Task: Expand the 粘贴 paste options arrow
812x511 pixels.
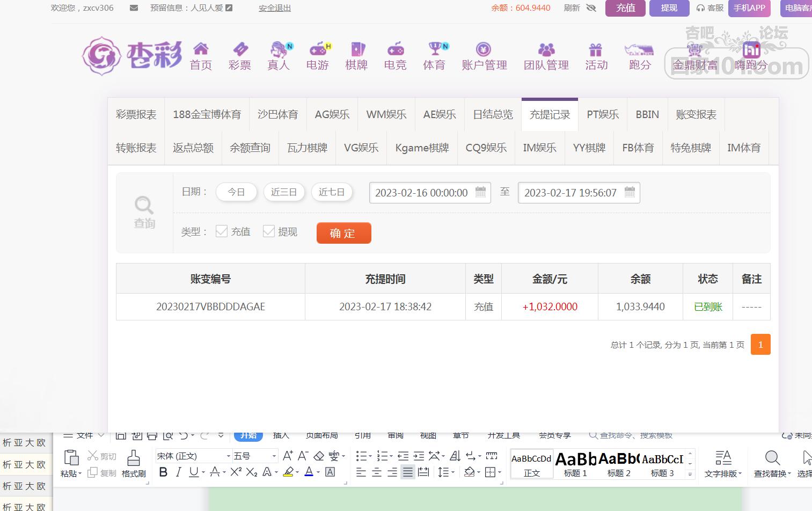Action: (80, 473)
